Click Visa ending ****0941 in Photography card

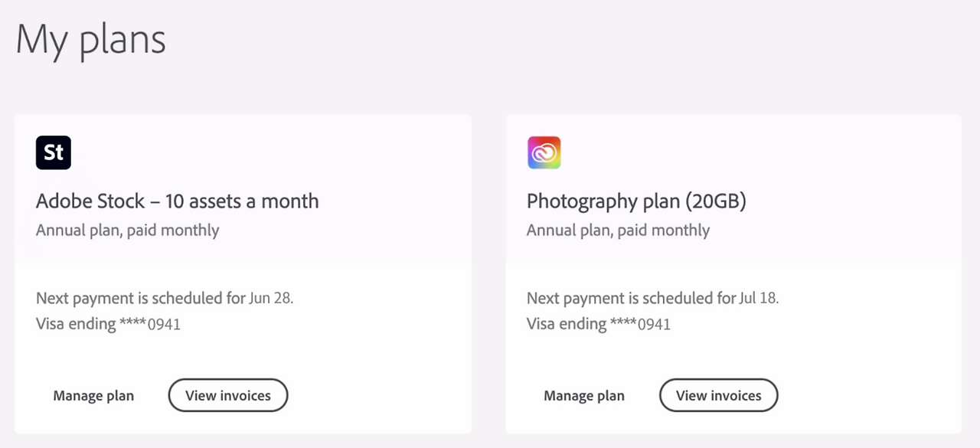tap(599, 324)
